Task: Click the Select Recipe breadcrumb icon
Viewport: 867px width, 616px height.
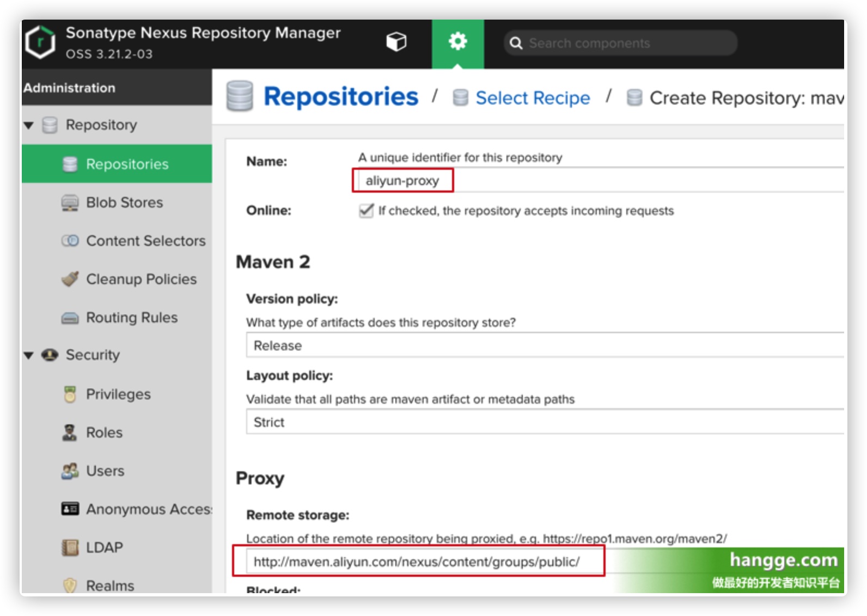Action: click(461, 97)
